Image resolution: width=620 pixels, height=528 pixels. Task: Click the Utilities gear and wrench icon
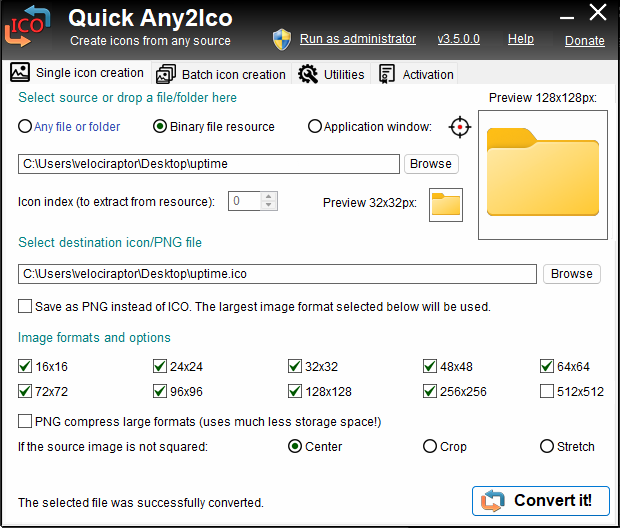tap(308, 74)
